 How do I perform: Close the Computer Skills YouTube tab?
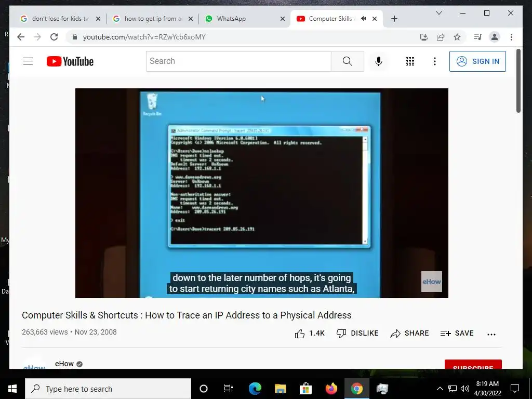(375, 19)
